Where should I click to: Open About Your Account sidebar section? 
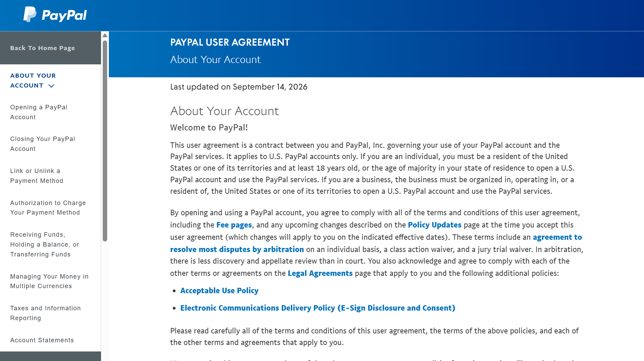[x=33, y=81]
